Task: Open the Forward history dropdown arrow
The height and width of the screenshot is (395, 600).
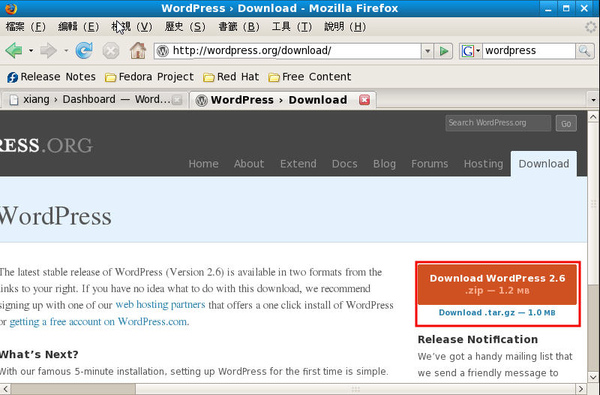Action: [x=66, y=51]
